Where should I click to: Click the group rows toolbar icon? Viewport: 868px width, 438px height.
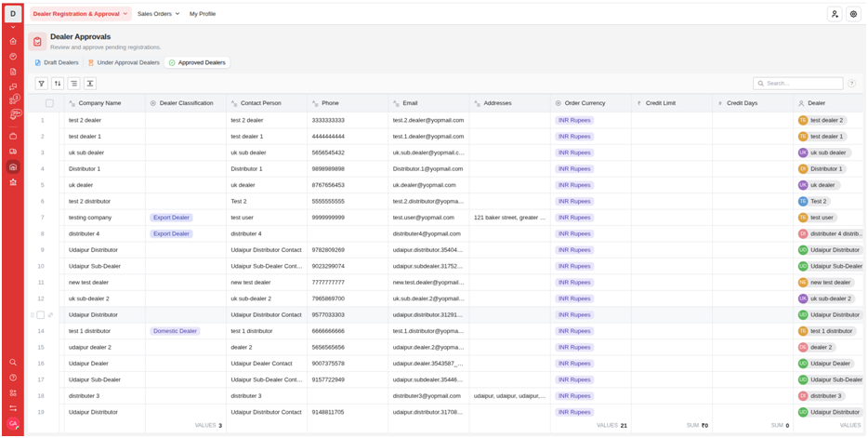(73, 84)
